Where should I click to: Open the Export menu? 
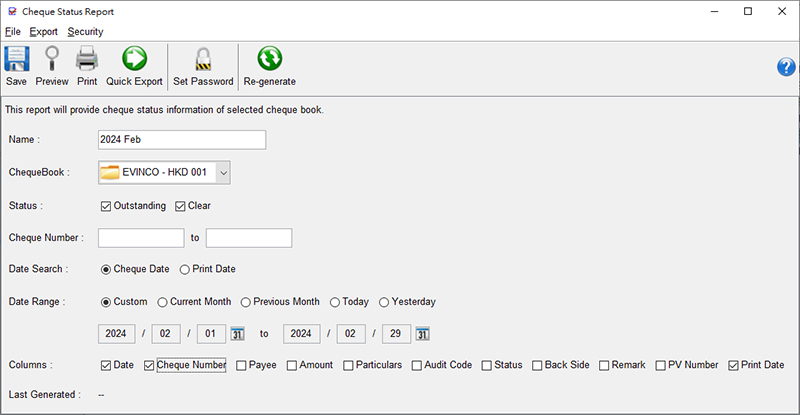[43, 32]
